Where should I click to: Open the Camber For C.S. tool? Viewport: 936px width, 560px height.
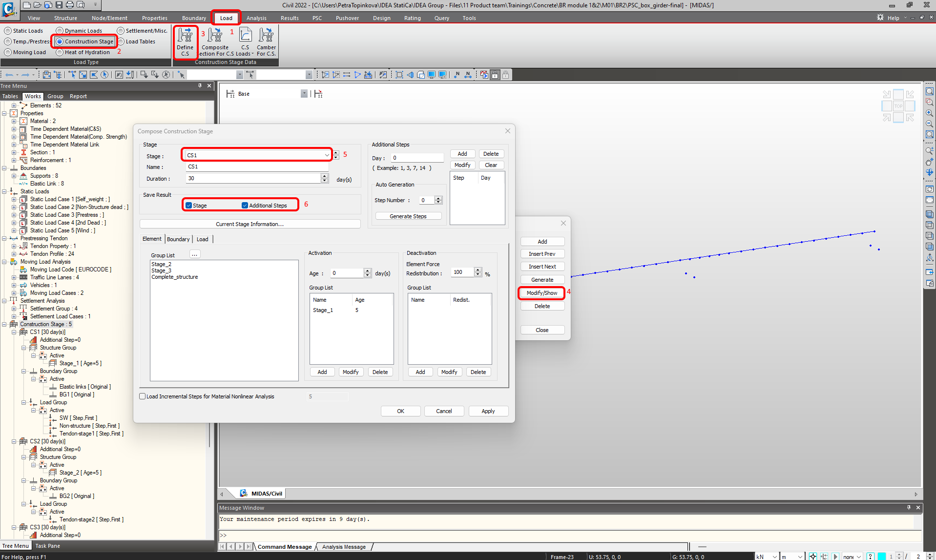coord(266,41)
